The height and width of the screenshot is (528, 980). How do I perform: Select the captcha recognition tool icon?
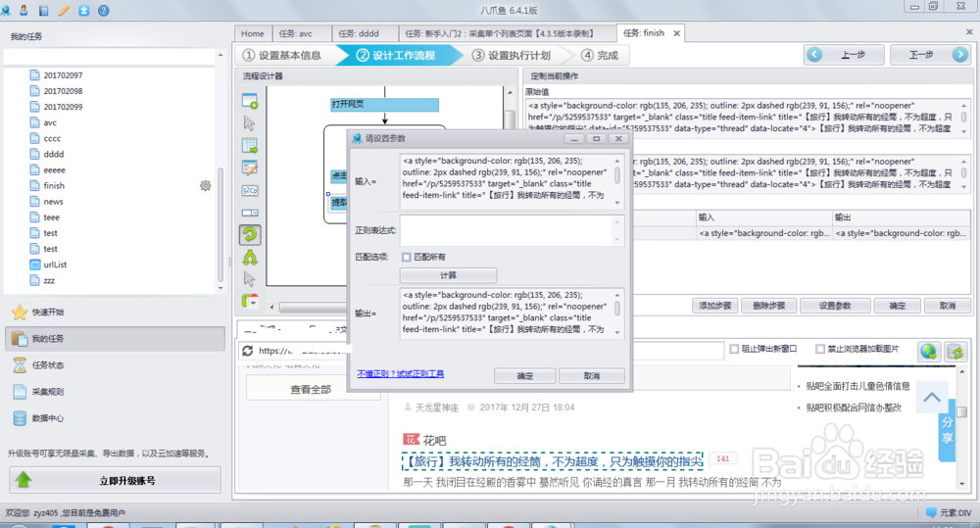click(x=250, y=191)
